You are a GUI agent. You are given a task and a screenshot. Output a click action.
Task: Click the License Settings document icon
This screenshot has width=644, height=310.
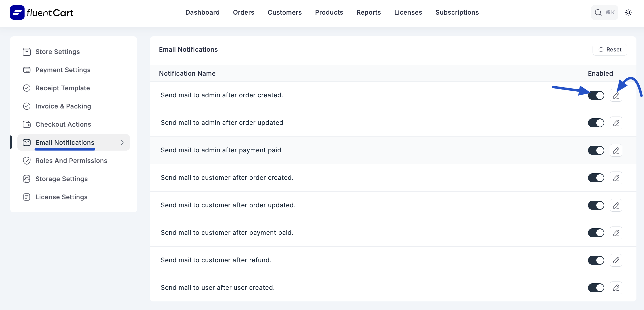[26, 197]
